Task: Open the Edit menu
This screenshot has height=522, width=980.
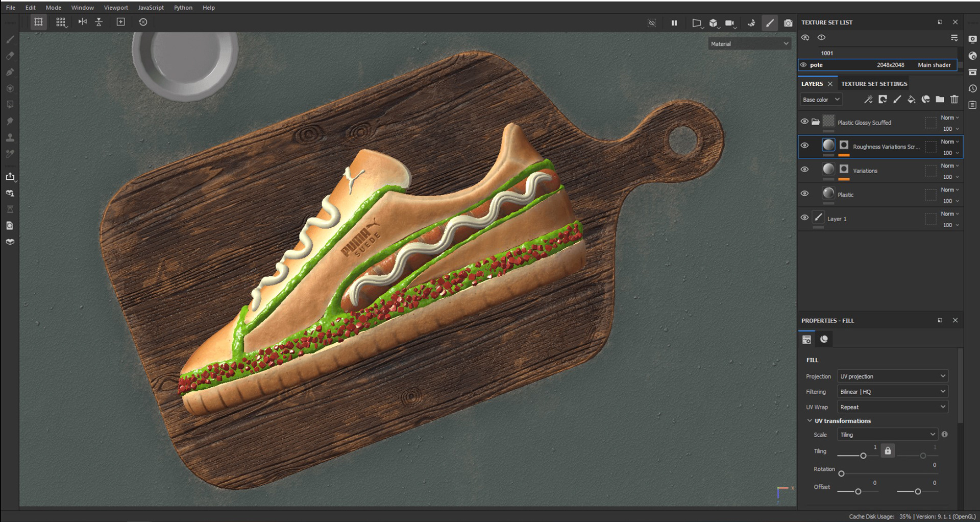Action: click(x=31, y=8)
